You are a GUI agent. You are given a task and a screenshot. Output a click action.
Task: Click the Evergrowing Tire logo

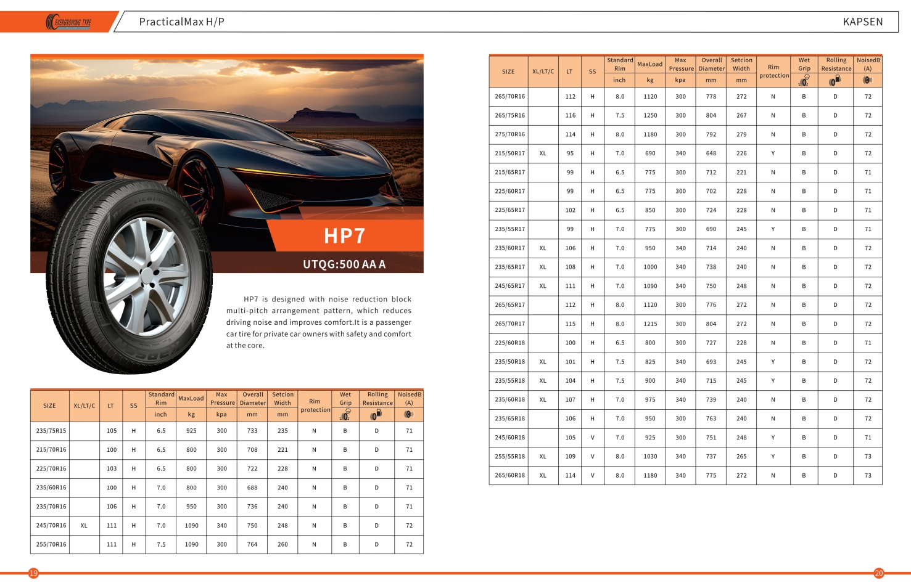(68, 22)
